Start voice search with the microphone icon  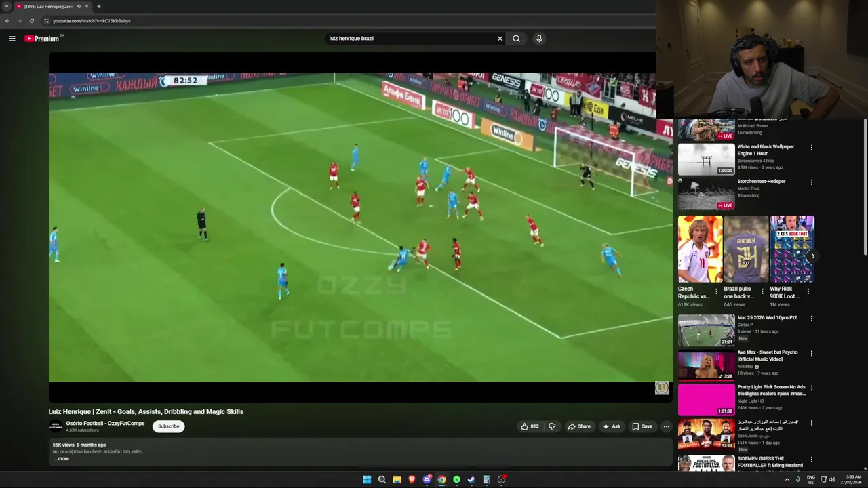pyautogui.click(x=539, y=39)
